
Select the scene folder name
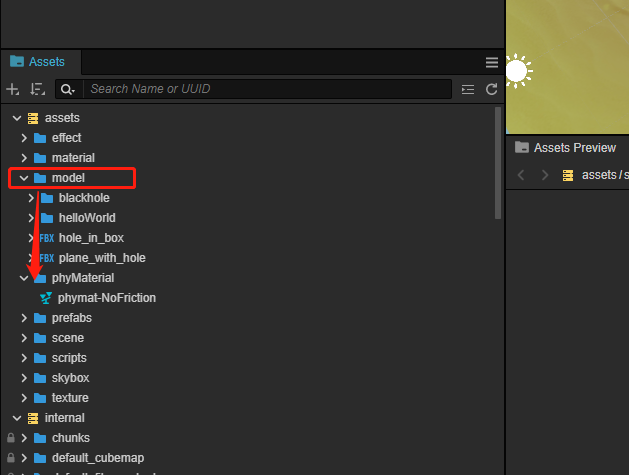point(67,338)
